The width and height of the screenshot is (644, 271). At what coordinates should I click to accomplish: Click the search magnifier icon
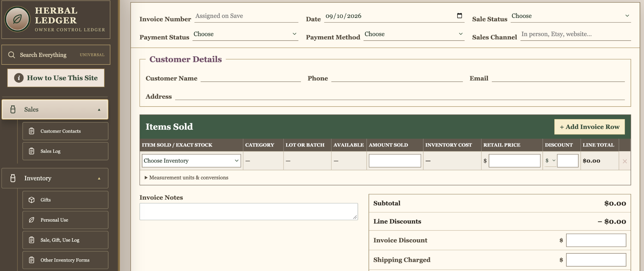(12, 55)
